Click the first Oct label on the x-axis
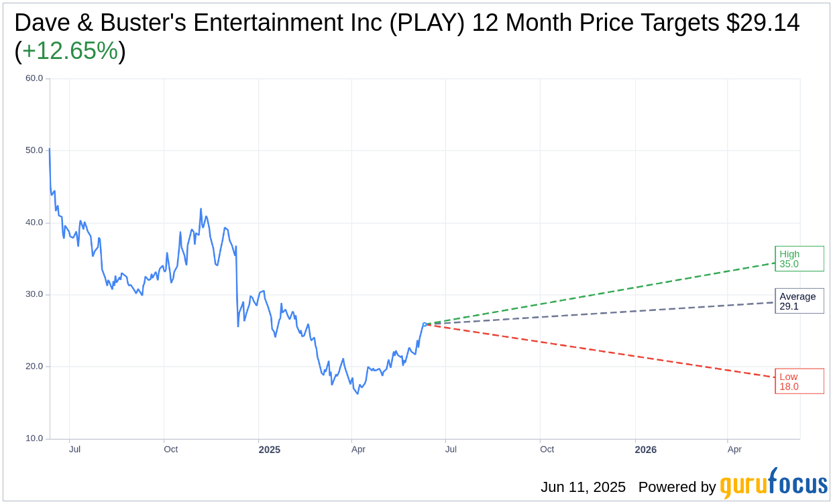Image resolution: width=833 pixels, height=504 pixels. (x=171, y=449)
